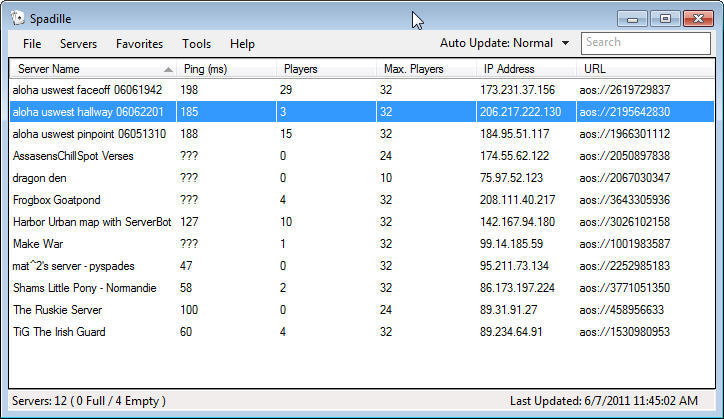
Task: Close the Spadille window
Action: (x=699, y=19)
